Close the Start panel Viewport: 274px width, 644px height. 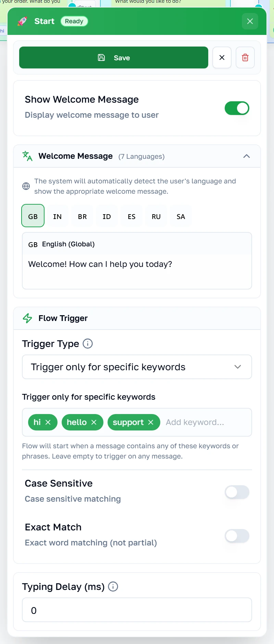click(250, 21)
